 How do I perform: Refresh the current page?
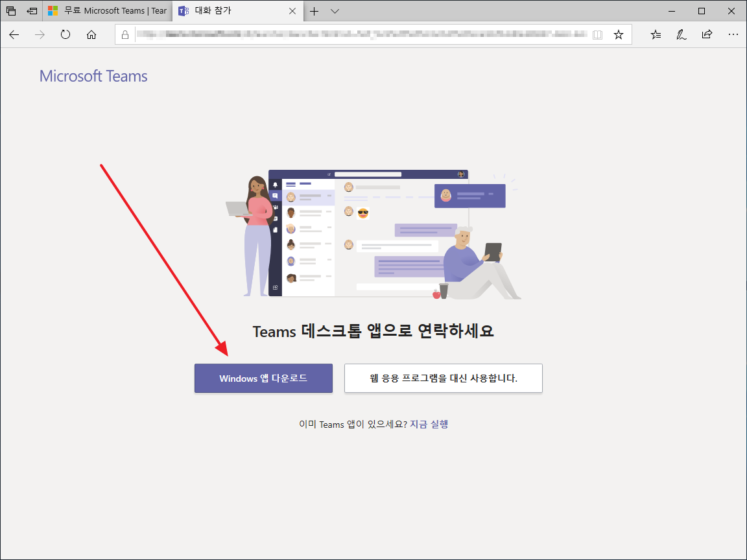point(65,35)
